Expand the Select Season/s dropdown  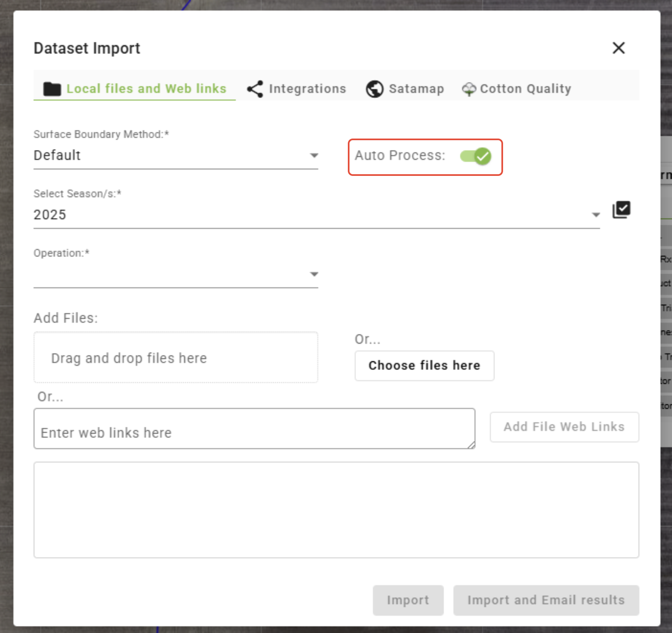click(316, 215)
